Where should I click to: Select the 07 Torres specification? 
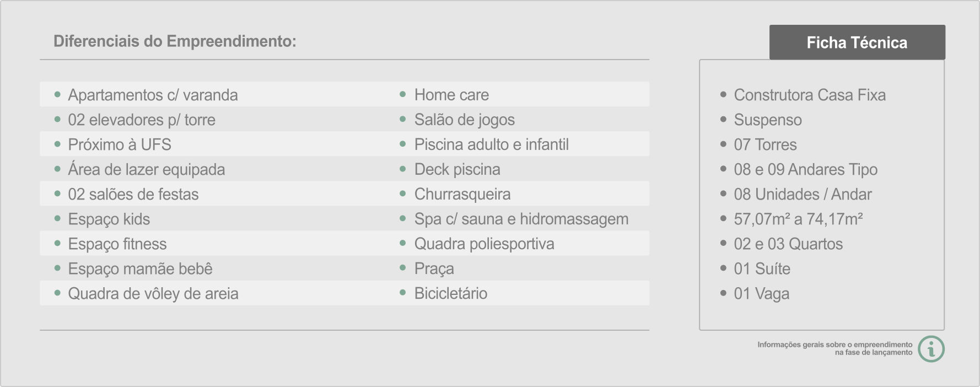coord(765,144)
